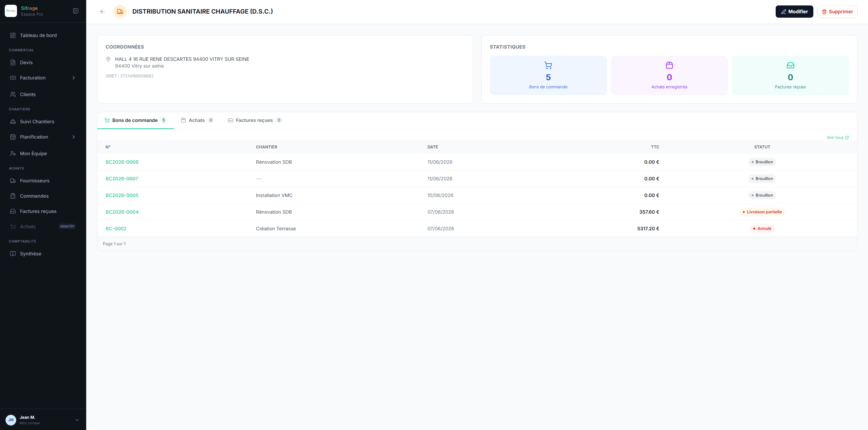
Task: Click the Supprimer button
Action: tap(837, 12)
